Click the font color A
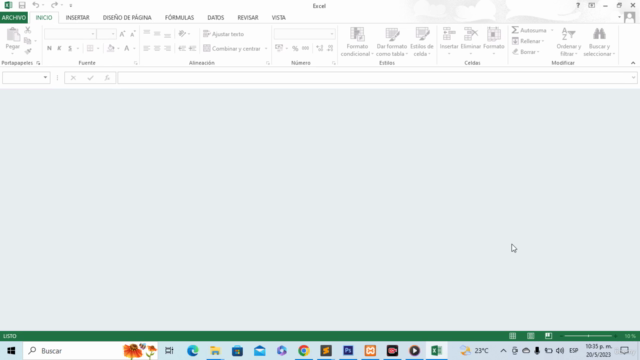640x360 pixels. pos(127,48)
